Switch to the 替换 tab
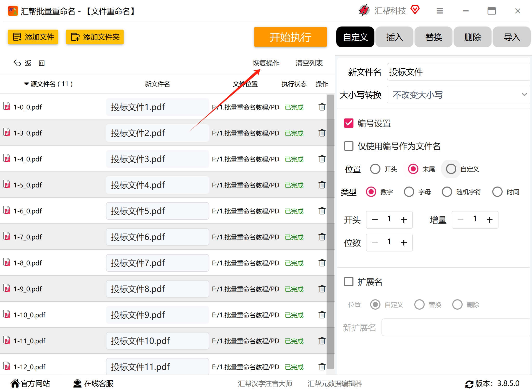Viewport: 532px width, 392px height. [433, 37]
